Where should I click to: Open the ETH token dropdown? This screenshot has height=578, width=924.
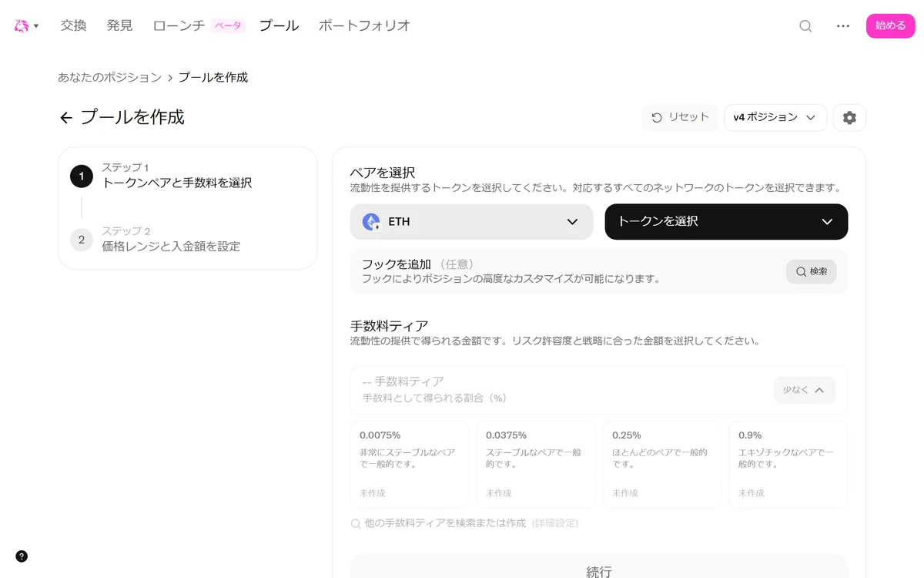pos(471,221)
